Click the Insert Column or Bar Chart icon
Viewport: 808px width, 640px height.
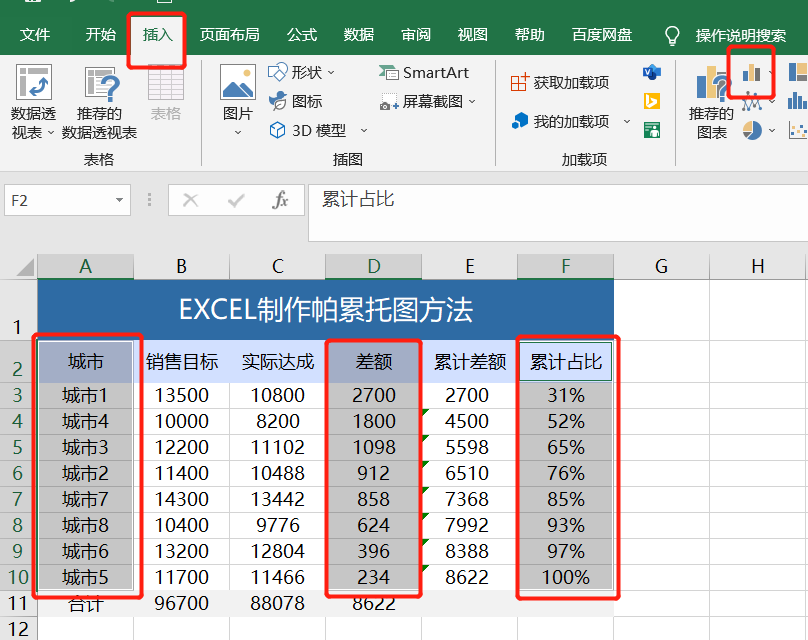(751, 73)
